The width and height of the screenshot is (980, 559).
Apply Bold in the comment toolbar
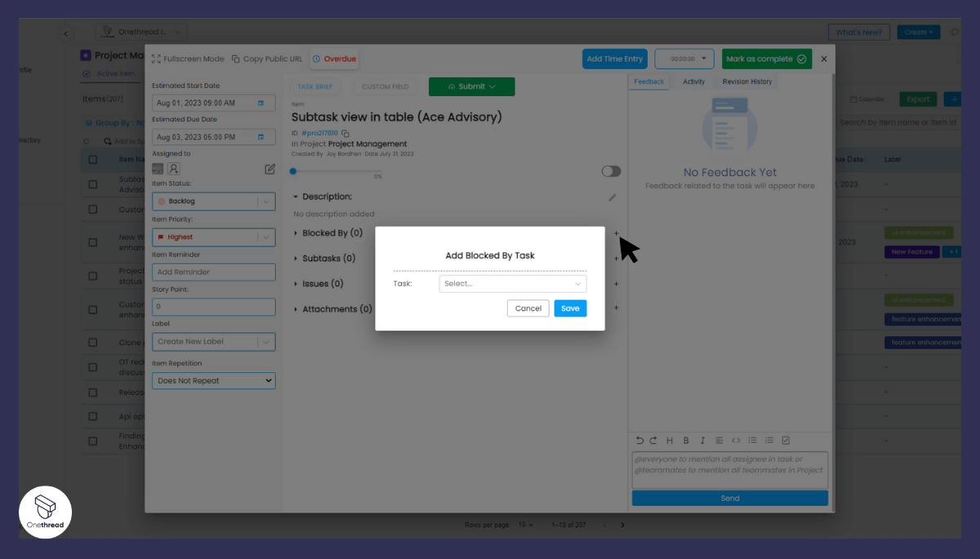[686, 440]
